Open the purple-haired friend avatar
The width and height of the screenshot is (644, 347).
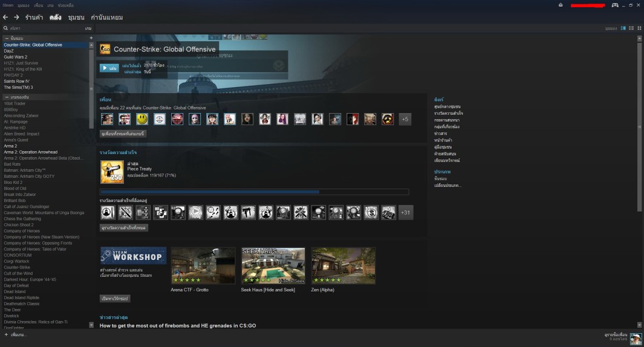coord(282,119)
